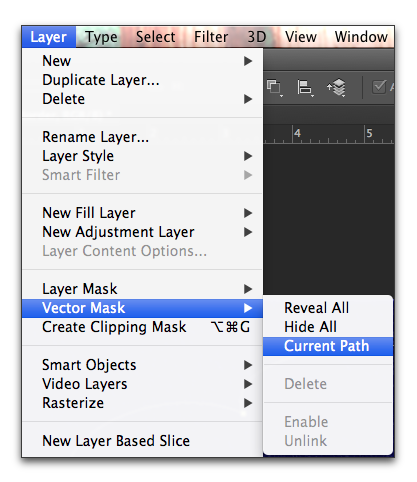This screenshot has height=482, width=417.
Task: Open the 3D menu
Action: pos(257,37)
